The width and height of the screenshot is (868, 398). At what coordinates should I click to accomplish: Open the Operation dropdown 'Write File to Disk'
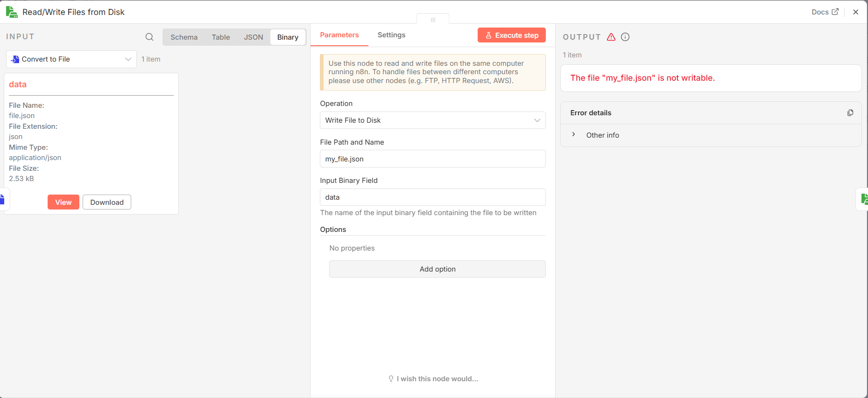(432, 120)
